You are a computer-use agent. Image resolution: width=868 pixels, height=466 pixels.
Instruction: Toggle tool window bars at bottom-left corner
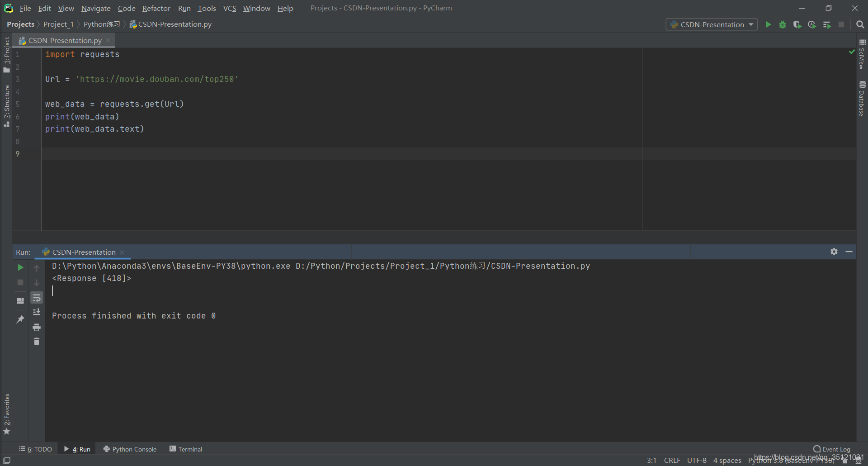7,461
